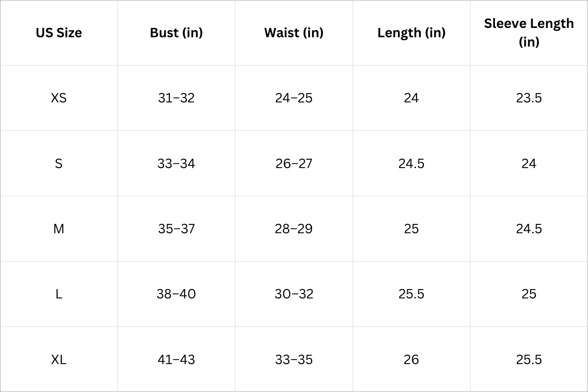Click the L bust value 38–40

point(176,294)
